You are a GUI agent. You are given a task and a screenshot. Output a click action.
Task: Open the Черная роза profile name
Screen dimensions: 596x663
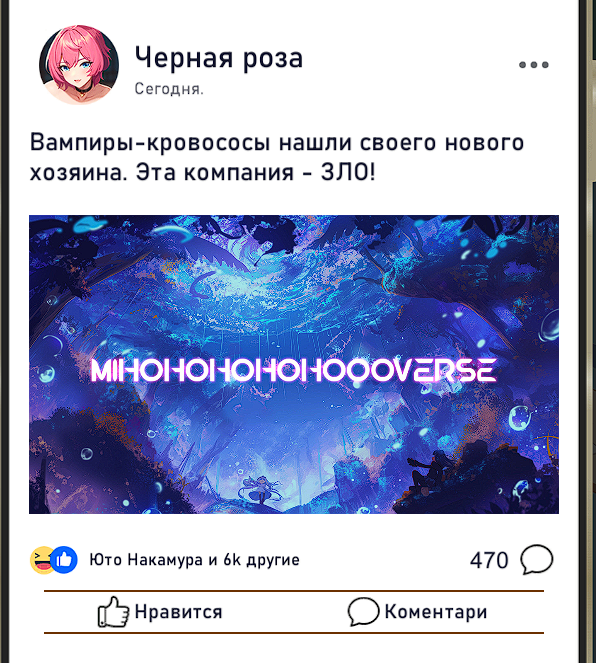(219, 58)
